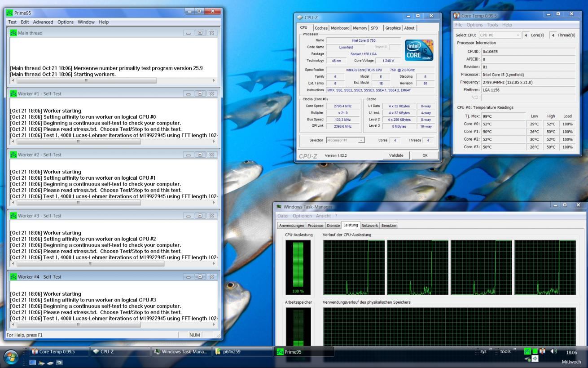Click the Worker #2 window icon
This screenshot has width=588, height=368.
click(x=13, y=155)
